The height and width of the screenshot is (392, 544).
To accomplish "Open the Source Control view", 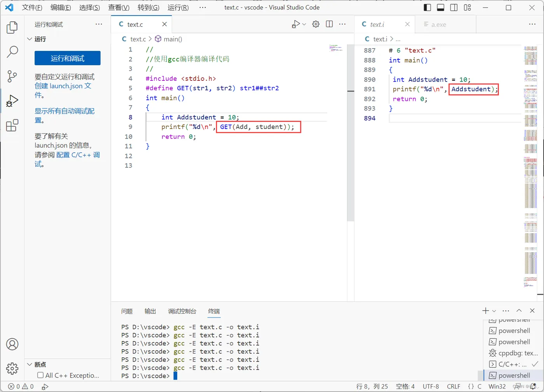I will click(12, 76).
